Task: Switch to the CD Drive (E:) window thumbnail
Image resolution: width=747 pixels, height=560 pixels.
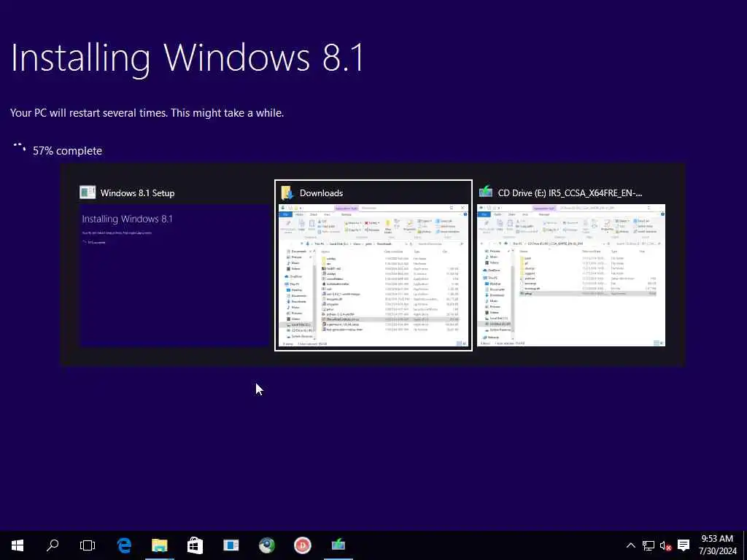Action: click(x=570, y=275)
